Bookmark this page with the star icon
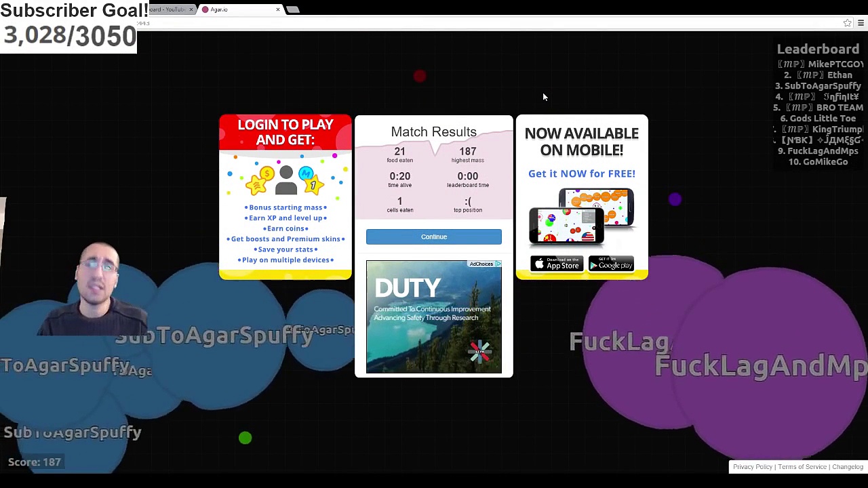Screen dimensions: 868x488 (x=847, y=23)
